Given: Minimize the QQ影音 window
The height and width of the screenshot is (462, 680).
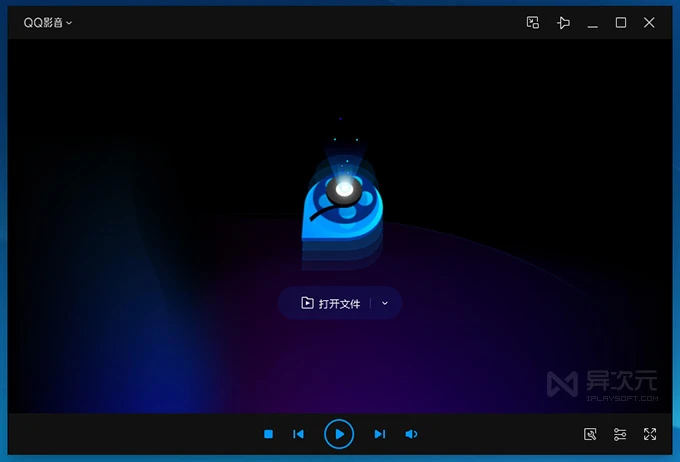Looking at the screenshot, I should pos(592,22).
